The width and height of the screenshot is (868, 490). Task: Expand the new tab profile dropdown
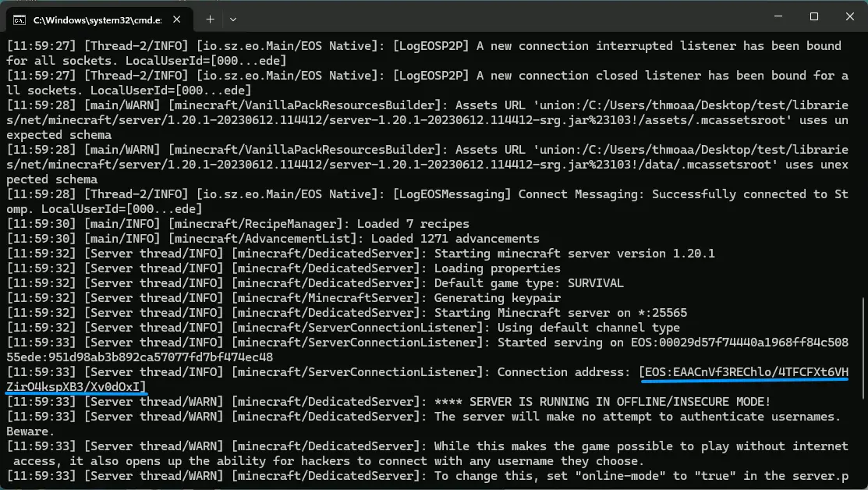(233, 20)
